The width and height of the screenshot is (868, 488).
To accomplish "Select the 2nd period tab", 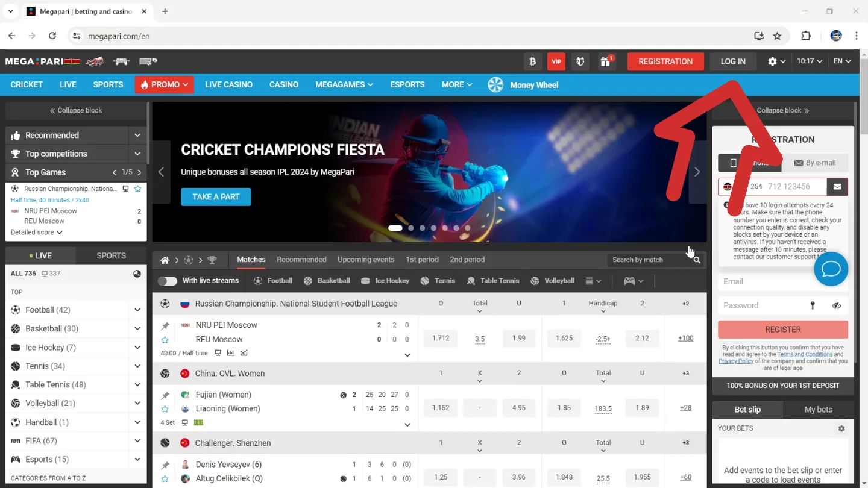I will (x=467, y=260).
